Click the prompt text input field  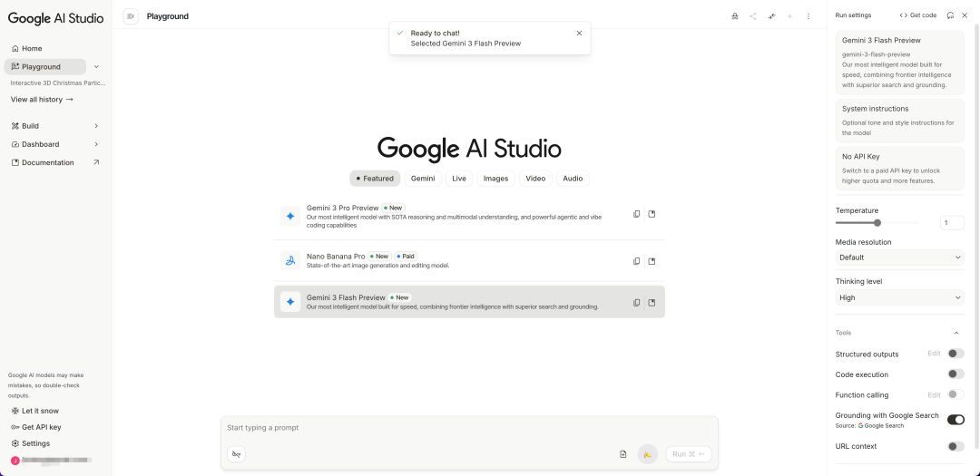coord(468,428)
